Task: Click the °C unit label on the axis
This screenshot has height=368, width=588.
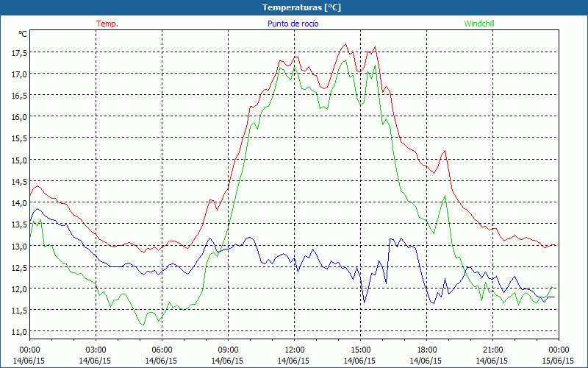Action: (23, 34)
